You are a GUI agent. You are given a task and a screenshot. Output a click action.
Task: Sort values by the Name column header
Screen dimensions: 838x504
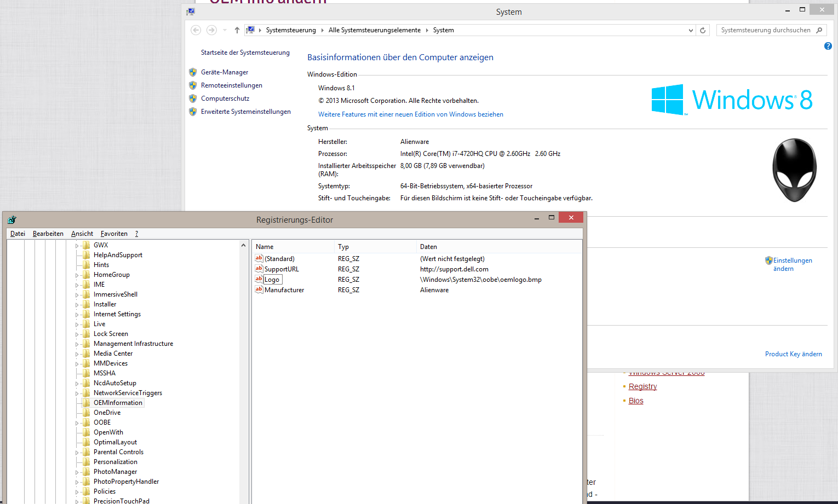point(292,247)
